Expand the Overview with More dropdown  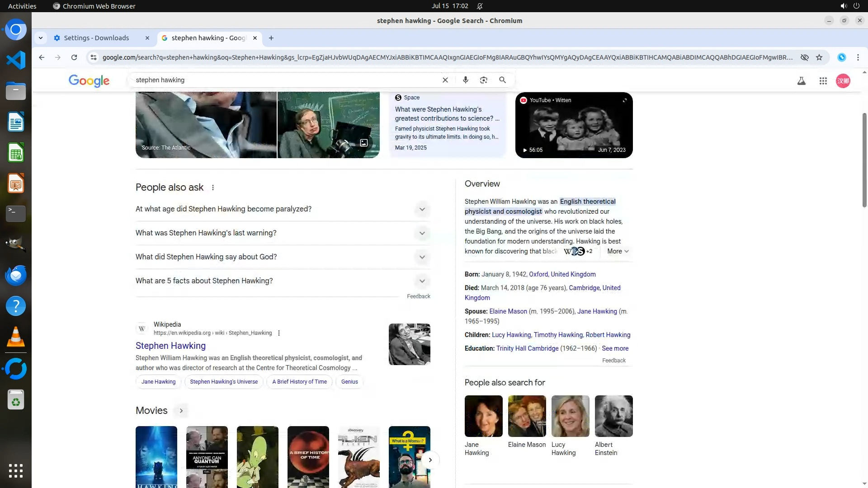(618, 251)
